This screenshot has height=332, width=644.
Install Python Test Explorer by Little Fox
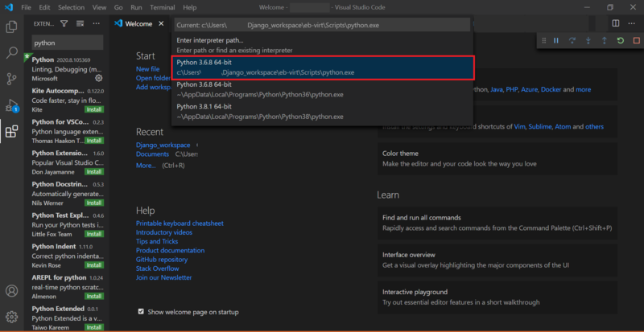coord(94,234)
